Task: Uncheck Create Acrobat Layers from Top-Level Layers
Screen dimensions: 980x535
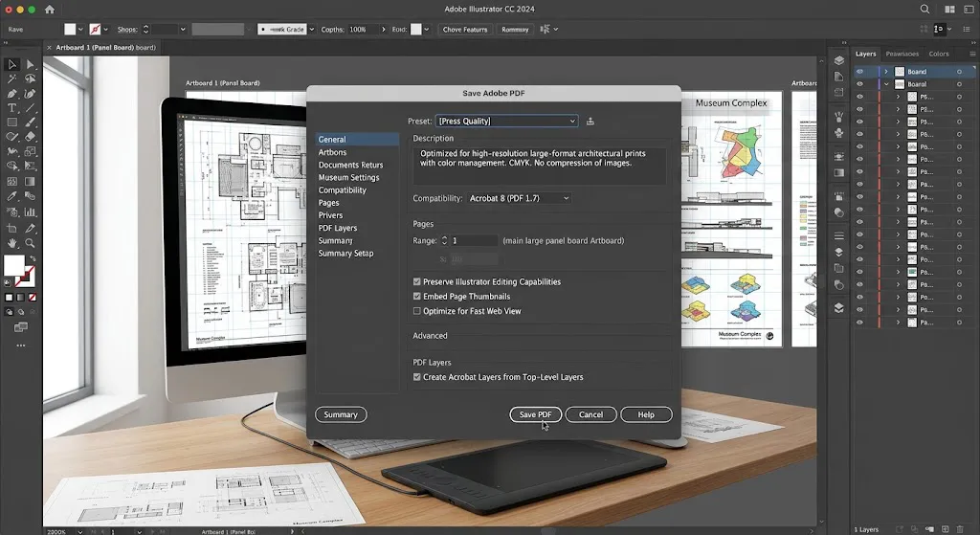Action: coord(417,377)
